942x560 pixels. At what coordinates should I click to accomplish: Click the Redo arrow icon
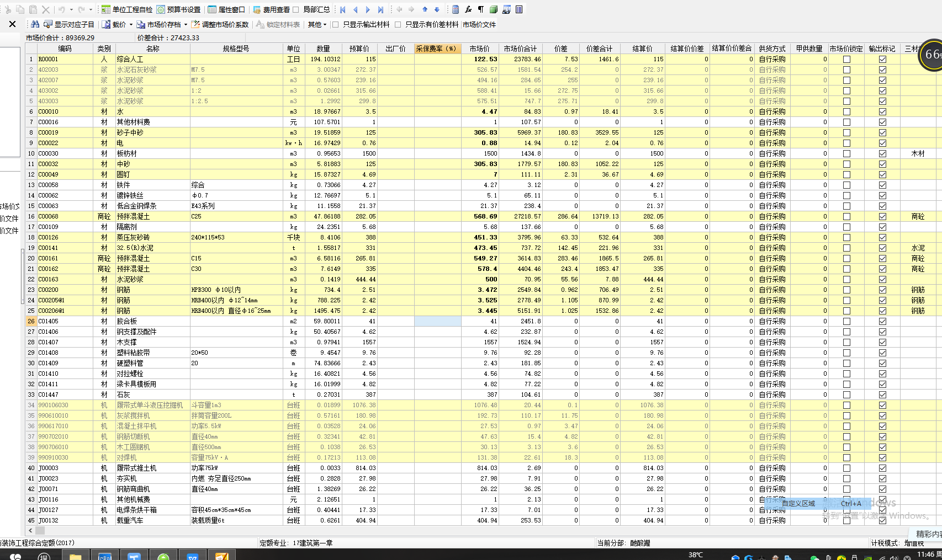click(x=81, y=9)
